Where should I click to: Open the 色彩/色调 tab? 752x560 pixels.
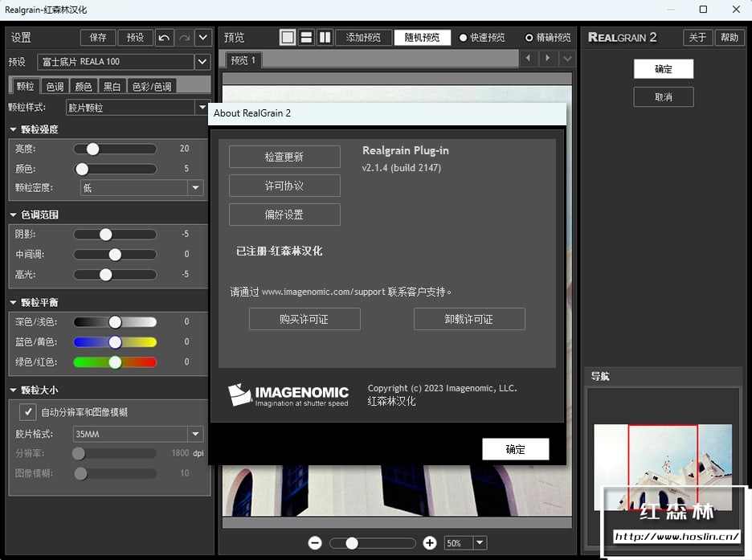point(151,86)
